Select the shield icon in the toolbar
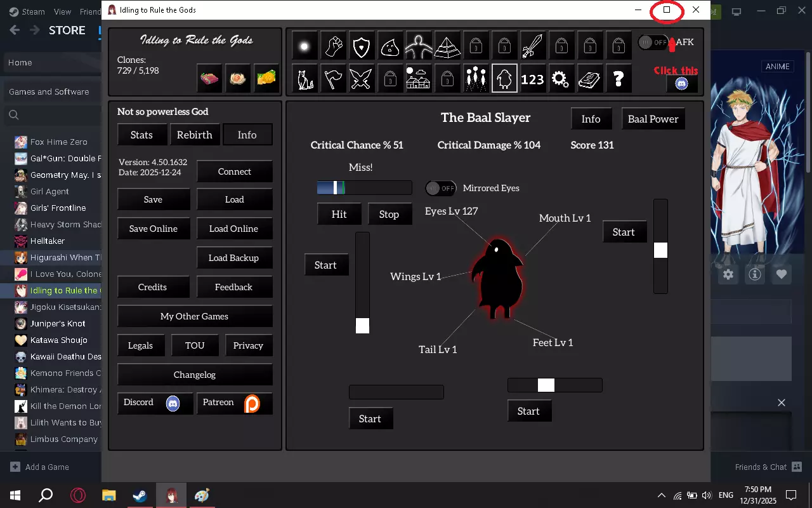 click(x=362, y=46)
